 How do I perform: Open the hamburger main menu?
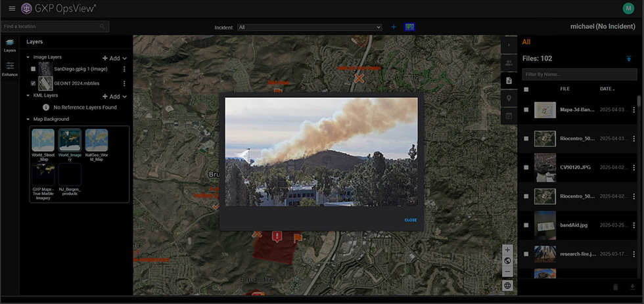click(x=11, y=8)
